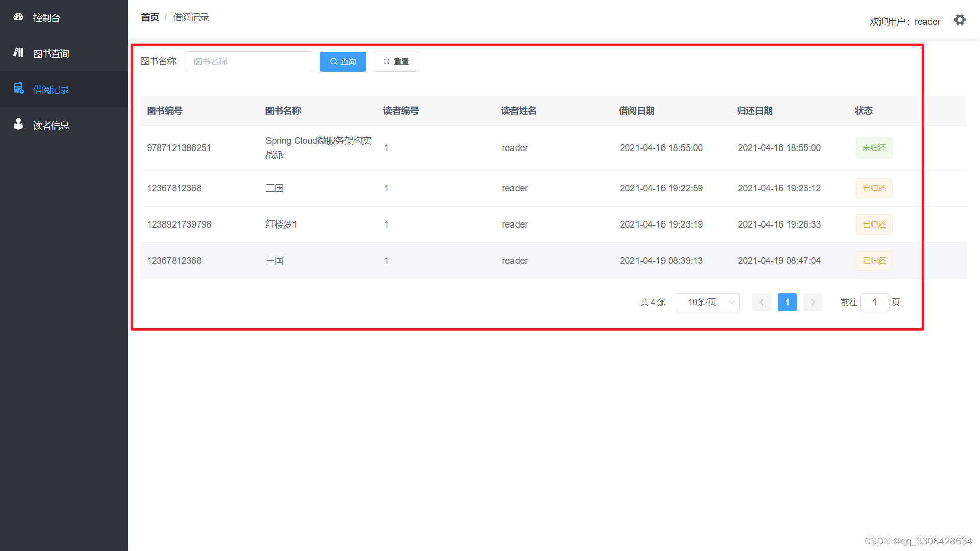Select page number 1

787,302
